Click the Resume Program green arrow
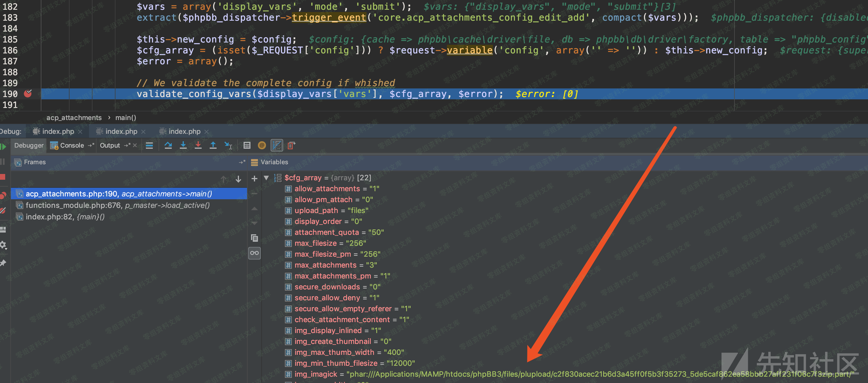Image resolution: width=868 pixels, height=383 pixels. coord(3,146)
